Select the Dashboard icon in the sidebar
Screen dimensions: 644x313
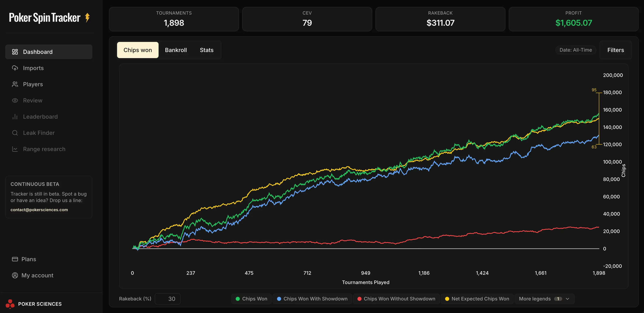[15, 52]
